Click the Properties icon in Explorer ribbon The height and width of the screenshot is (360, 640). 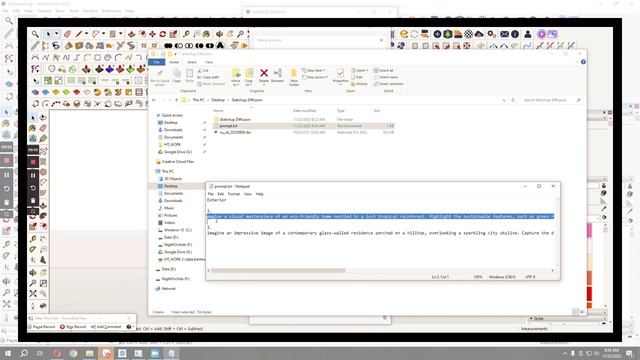(340, 73)
